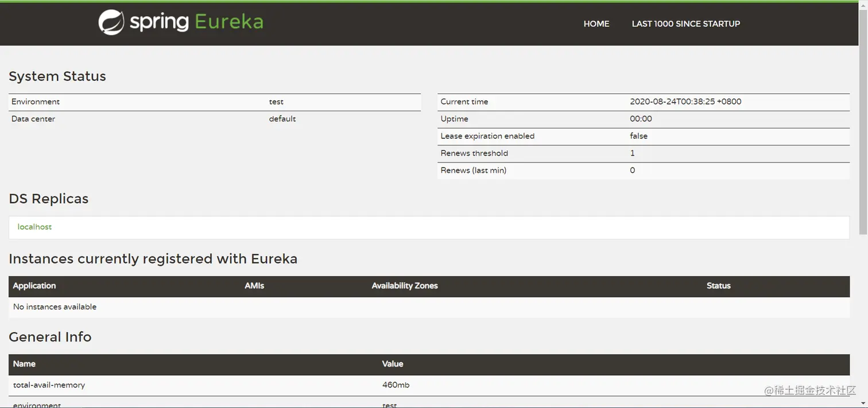Select the Renews threshold label
Viewport: 868px width, 408px height.
tap(474, 153)
